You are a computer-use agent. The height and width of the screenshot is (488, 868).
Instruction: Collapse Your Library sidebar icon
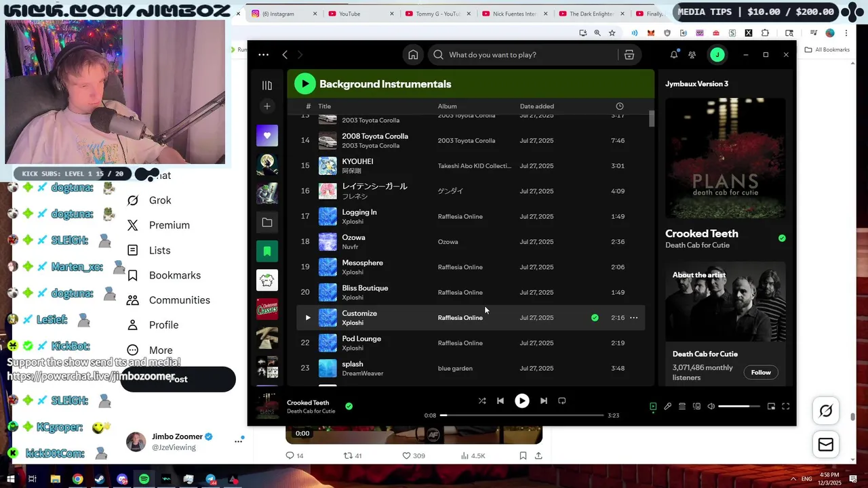pos(267,85)
